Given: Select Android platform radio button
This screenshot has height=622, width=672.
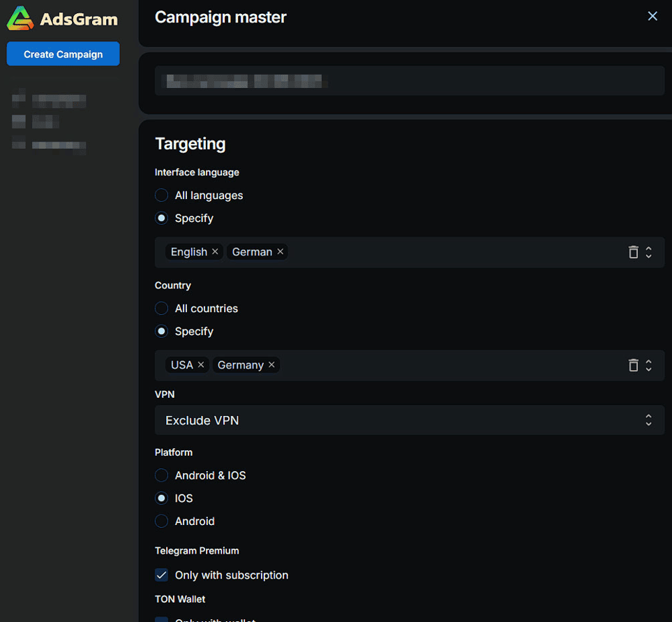Looking at the screenshot, I should [162, 521].
